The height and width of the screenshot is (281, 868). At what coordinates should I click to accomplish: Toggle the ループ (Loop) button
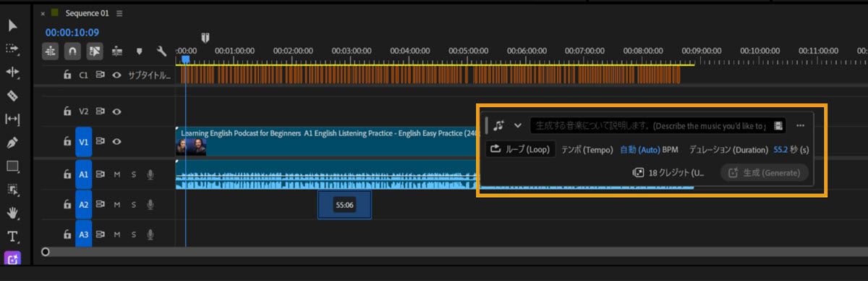(x=521, y=150)
